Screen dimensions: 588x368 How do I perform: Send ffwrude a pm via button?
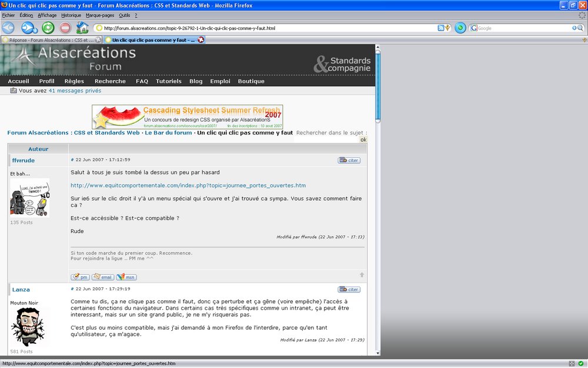coord(80,277)
